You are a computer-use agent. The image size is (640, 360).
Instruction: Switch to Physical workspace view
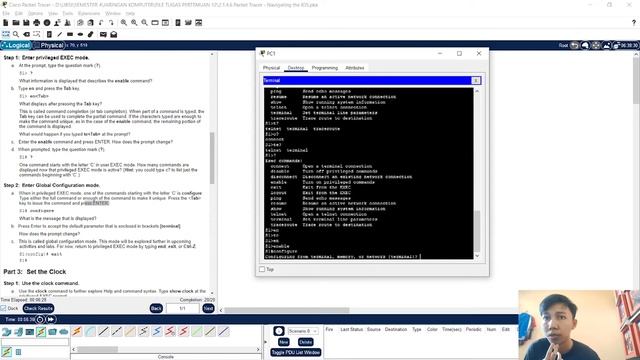coord(49,45)
